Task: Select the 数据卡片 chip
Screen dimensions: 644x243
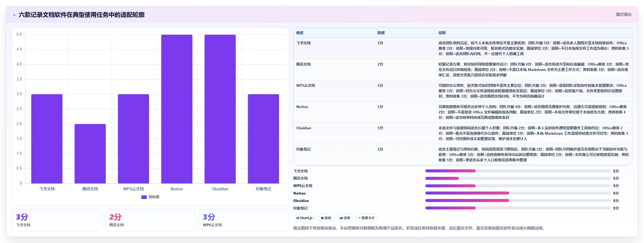Action: (x=367, y=218)
